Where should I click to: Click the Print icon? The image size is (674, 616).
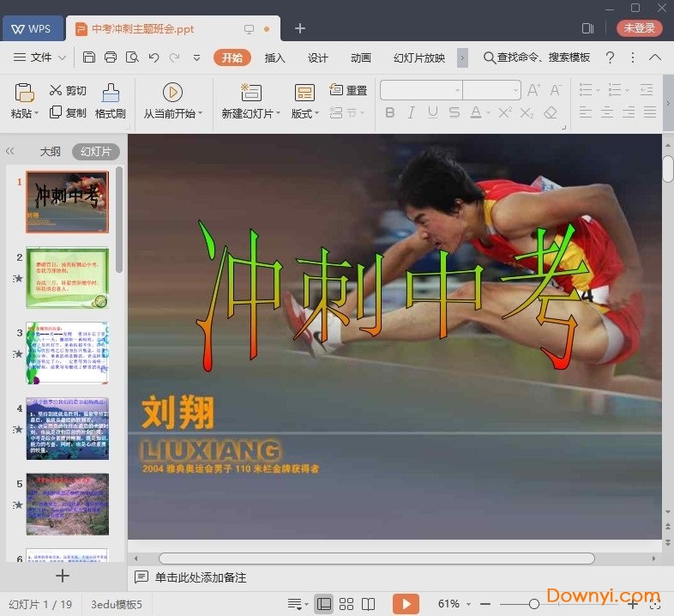[x=111, y=57]
